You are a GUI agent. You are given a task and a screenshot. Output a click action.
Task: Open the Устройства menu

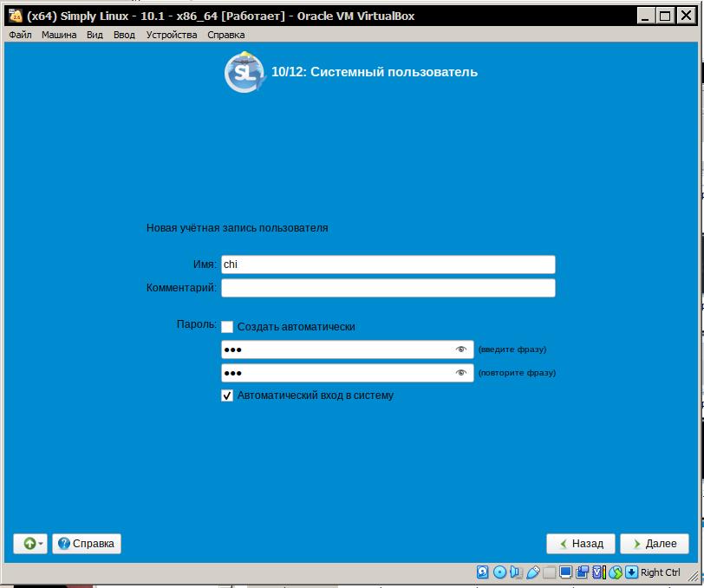click(172, 35)
